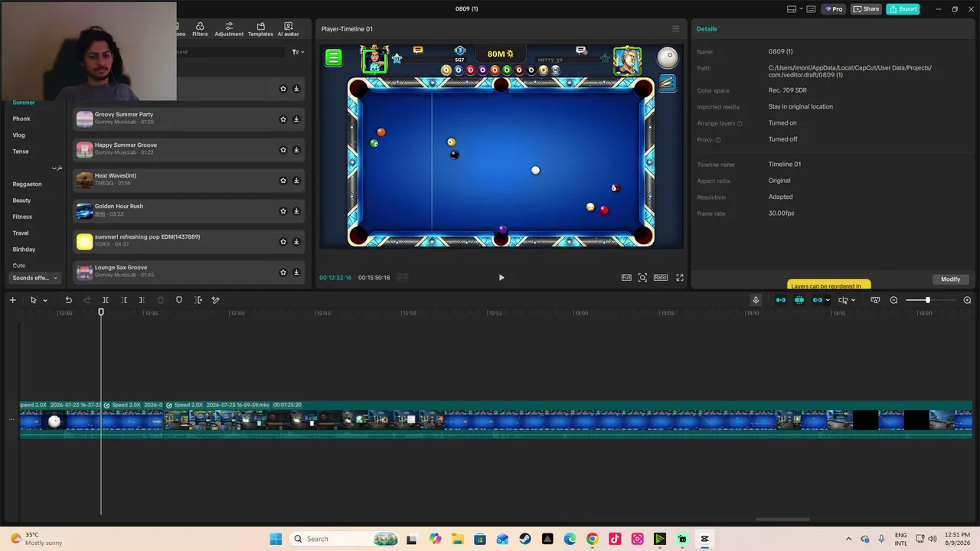Favorite the Groovy Summer Party track
Viewport: 980px width, 551px height.
click(x=283, y=119)
